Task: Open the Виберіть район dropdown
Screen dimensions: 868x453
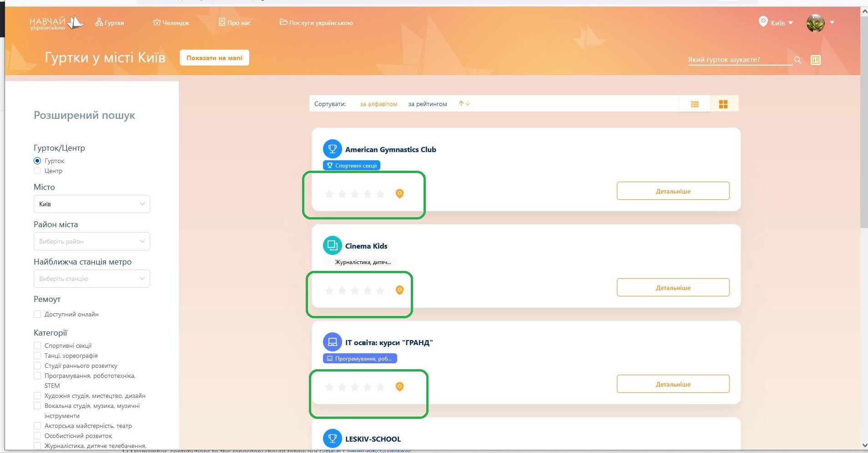Action: (92, 241)
